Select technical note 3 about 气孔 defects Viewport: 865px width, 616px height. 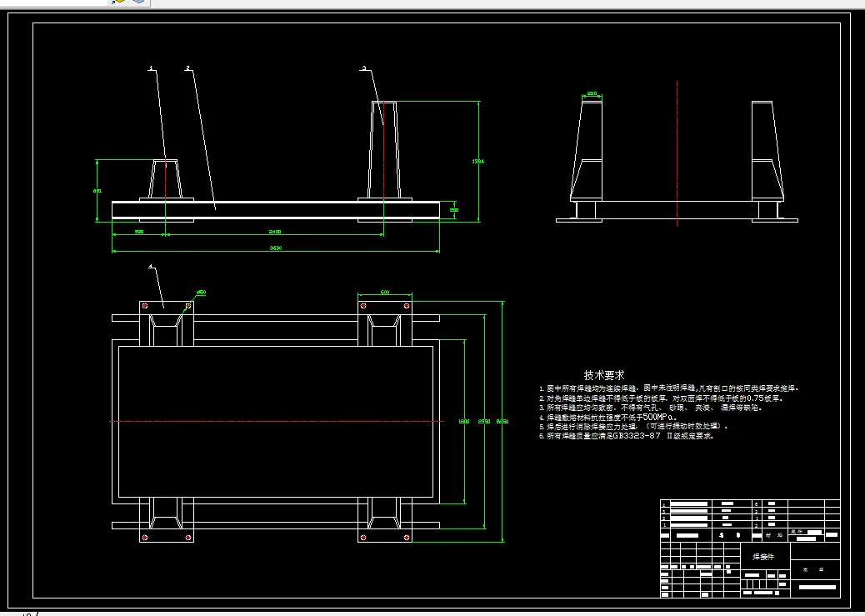coord(651,408)
